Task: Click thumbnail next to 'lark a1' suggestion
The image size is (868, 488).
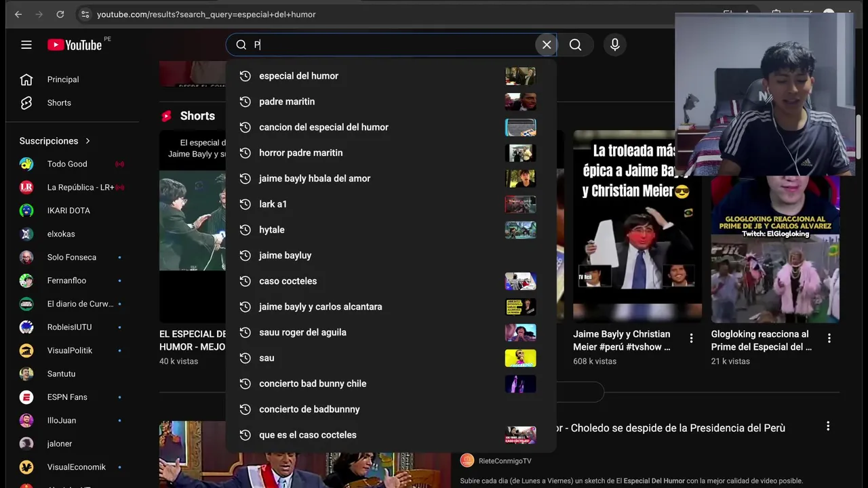Action: [x=521, y=204]
